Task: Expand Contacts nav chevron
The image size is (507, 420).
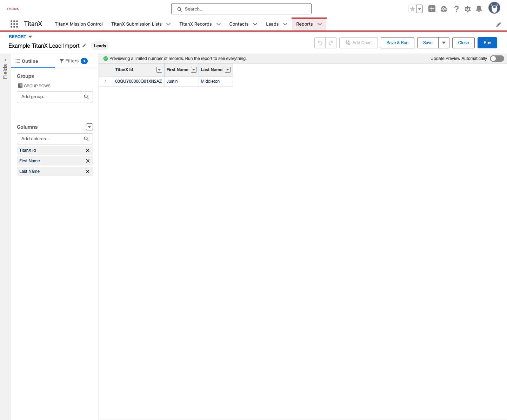Action: [255, 24]
